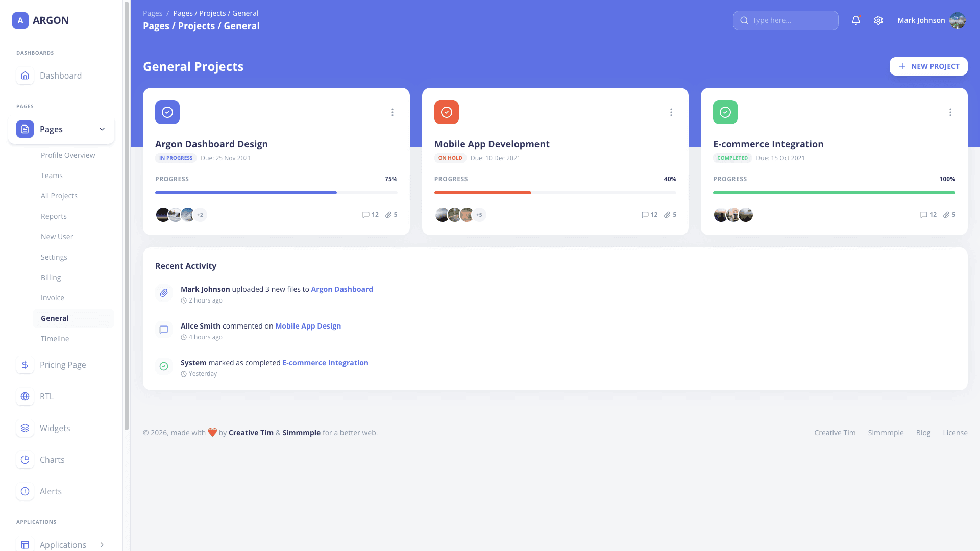Click the Widgets icon in the sidebar
The width and height of the screenshot is (980, 551).
tap(24, 428)
